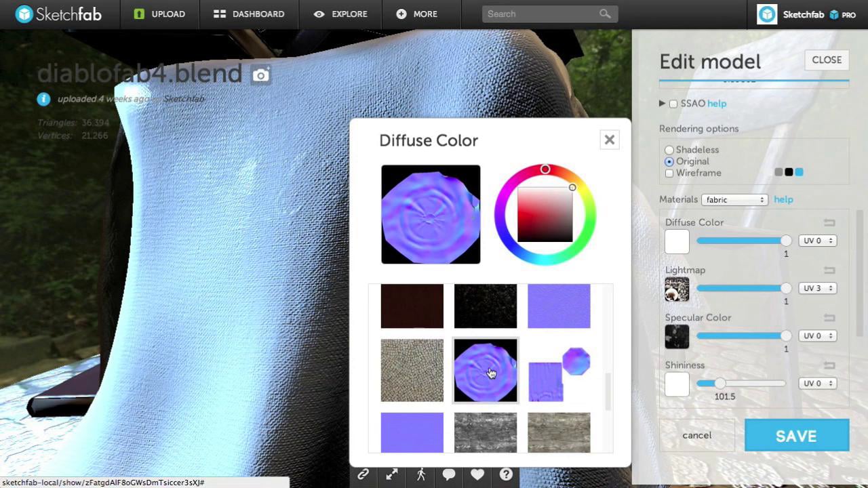
Task: Open the Lightmap UV 3 dropdown
Action: click(817, 288)
